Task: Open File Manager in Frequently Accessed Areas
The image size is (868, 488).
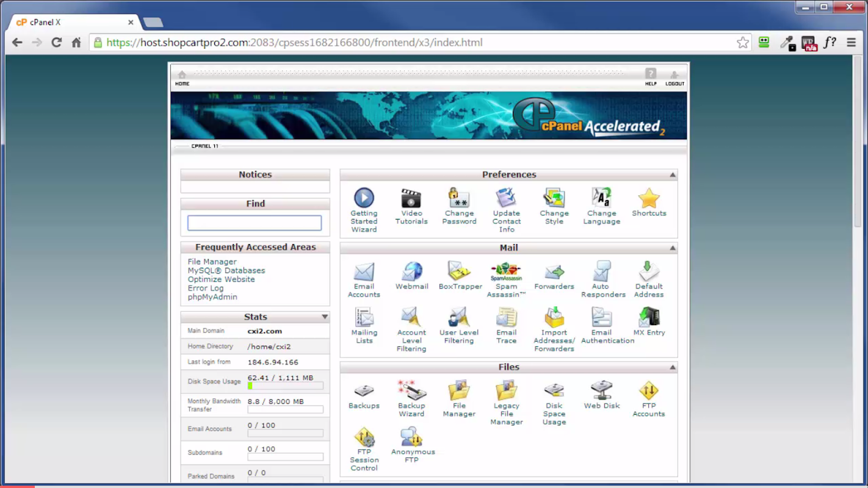Action: [212, 262]
